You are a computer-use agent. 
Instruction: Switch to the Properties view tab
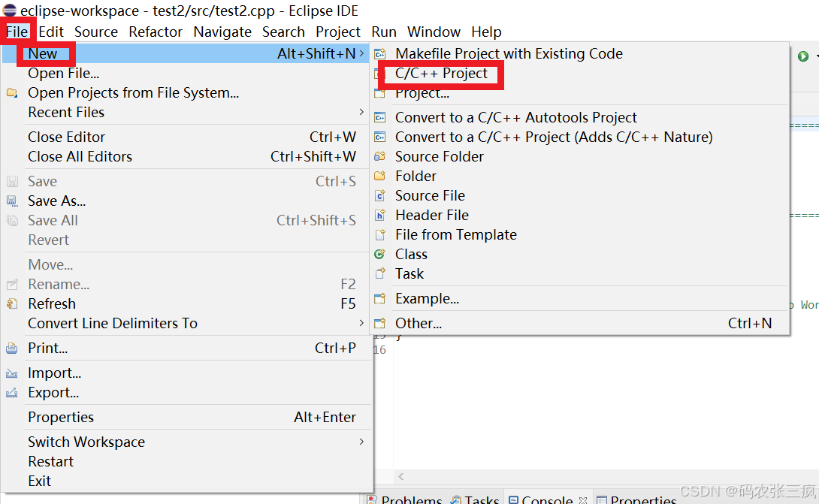pyautogui.click(x=637, y=499)
